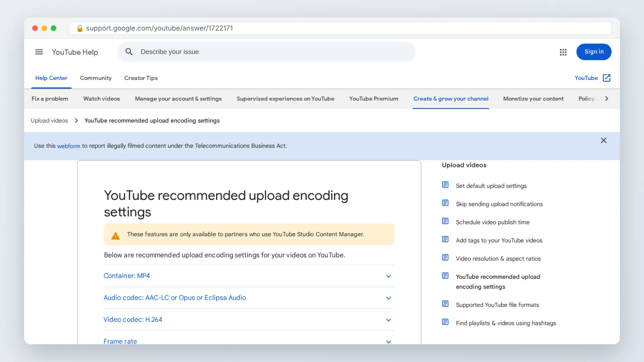Viewport: 644px width, 362px height.
Task: Open Monetize your content category
Action: tap(533, 99)
